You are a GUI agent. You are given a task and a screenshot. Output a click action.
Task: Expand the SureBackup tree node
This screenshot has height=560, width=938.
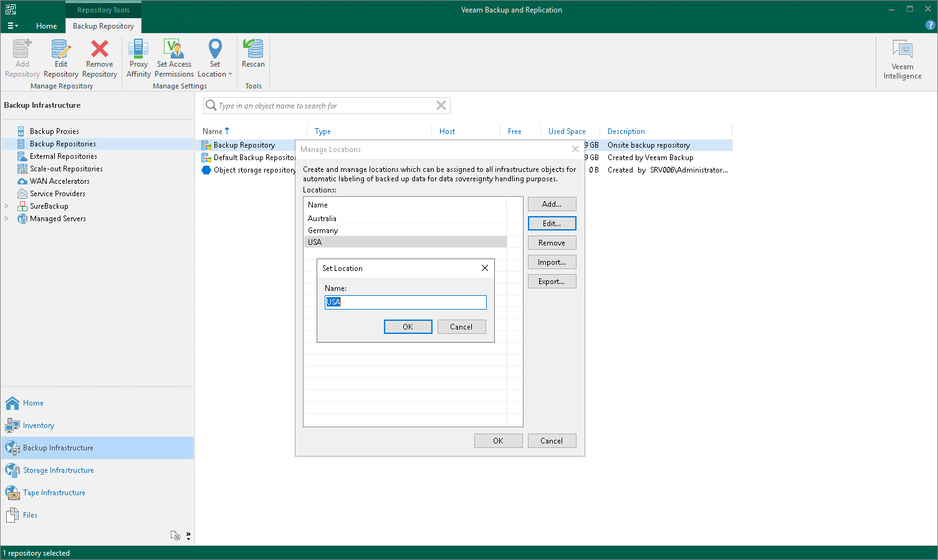point(7,206)
